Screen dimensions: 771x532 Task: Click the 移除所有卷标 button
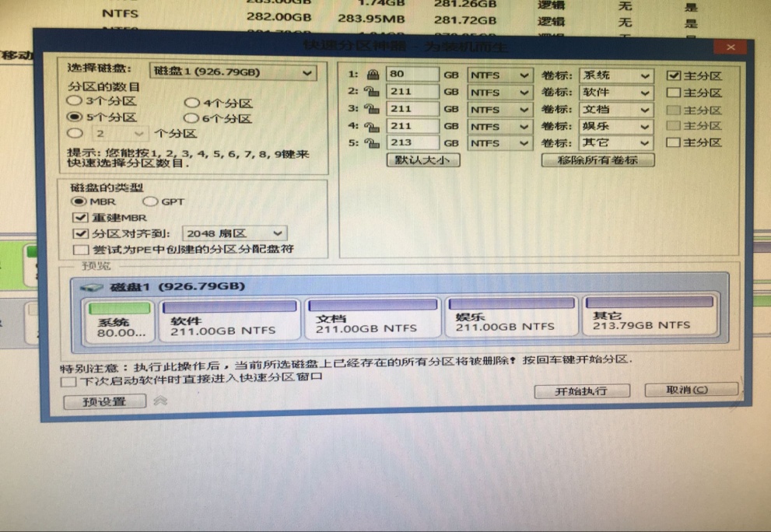pos(598,160)
